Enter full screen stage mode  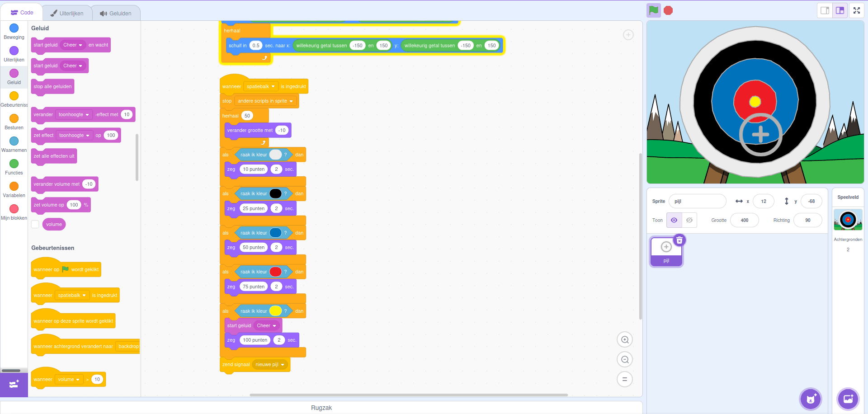(857, 10)
